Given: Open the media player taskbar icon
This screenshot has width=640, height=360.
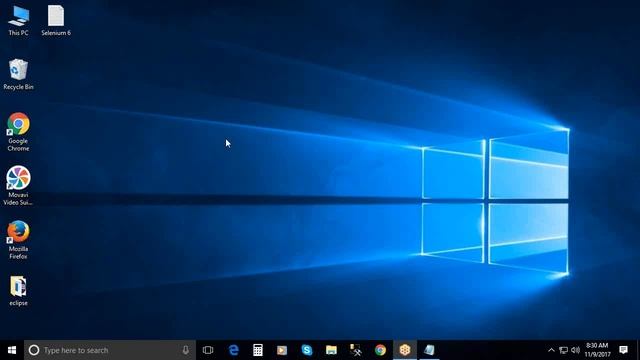Looking at the screenshot, I should click(282, 350).
